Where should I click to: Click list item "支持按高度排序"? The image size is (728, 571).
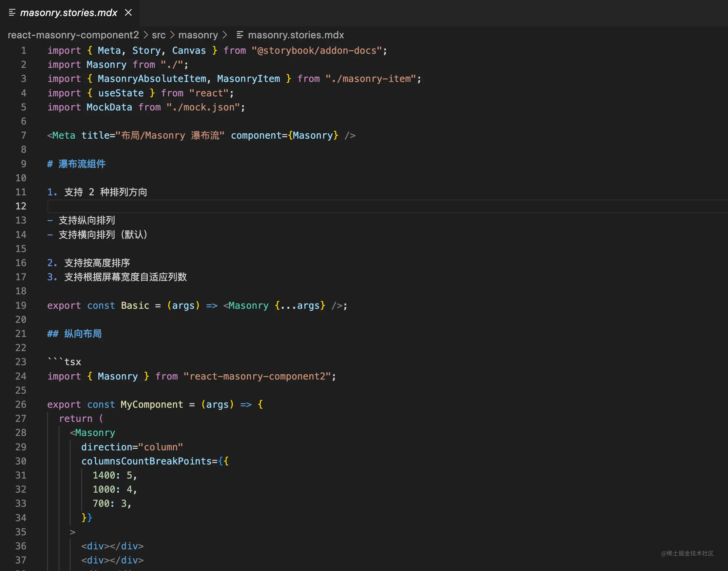[x=97, y=263]
